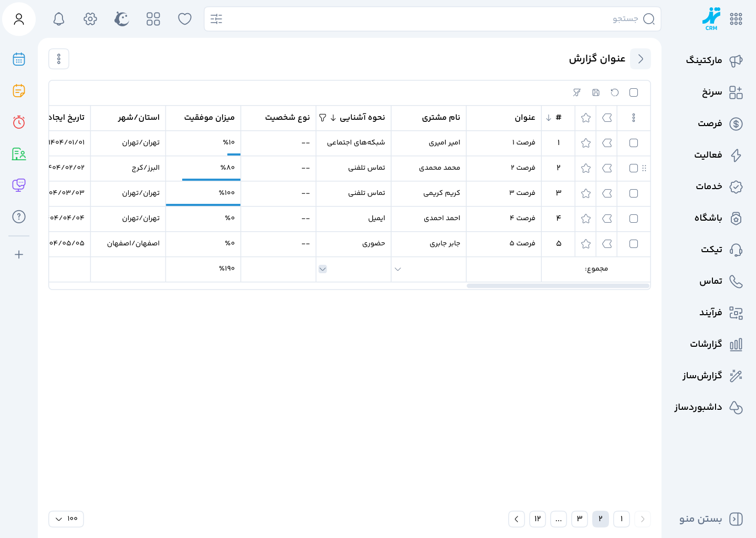Navigate to باشگاه
This screenshot has height=538, width=756.
click(x=718, y=218)
